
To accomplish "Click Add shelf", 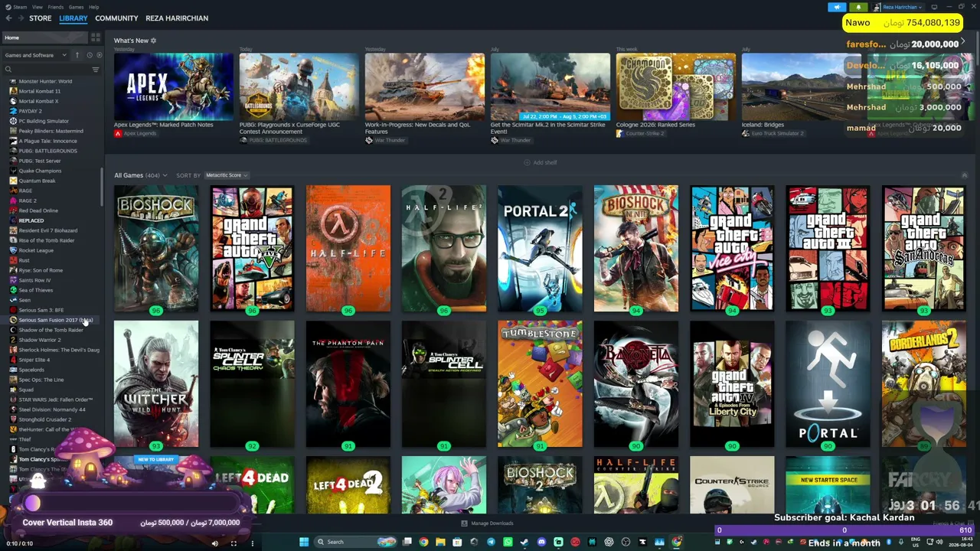I will (541, 163).
